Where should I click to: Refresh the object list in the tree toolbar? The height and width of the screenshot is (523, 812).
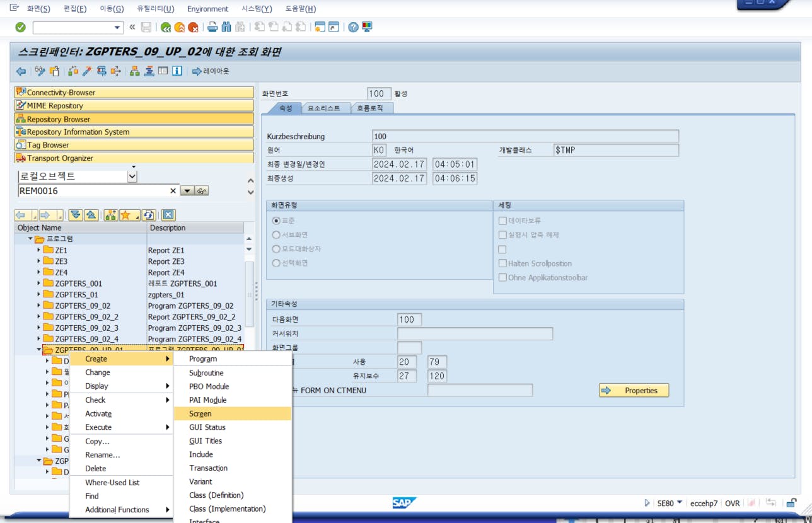point(149,215)
